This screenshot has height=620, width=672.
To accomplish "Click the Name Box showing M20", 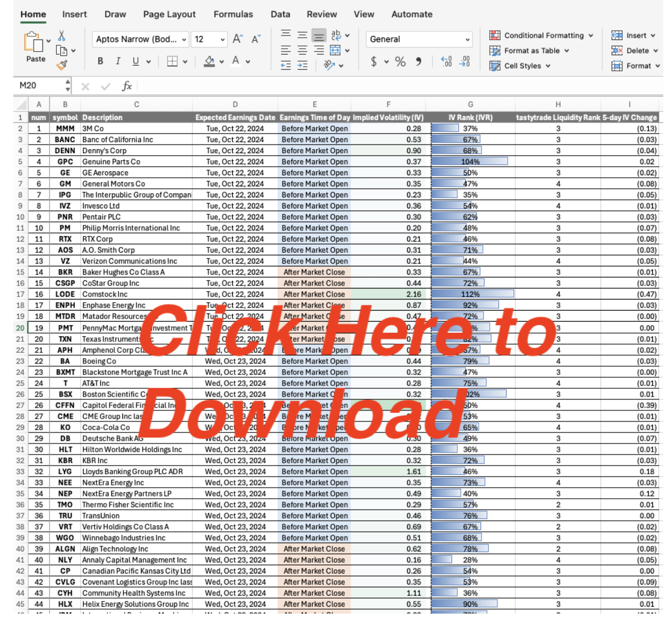I will 39,86.
